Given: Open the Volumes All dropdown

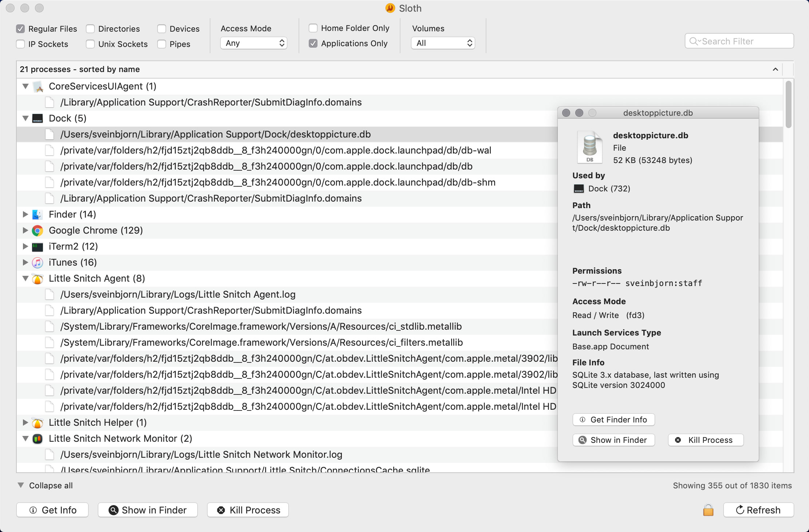Looking at the screenshot, I should coord(443,43).
